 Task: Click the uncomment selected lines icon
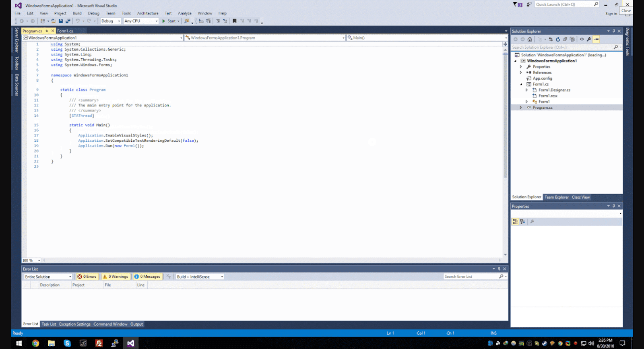[x=225, y=21]
